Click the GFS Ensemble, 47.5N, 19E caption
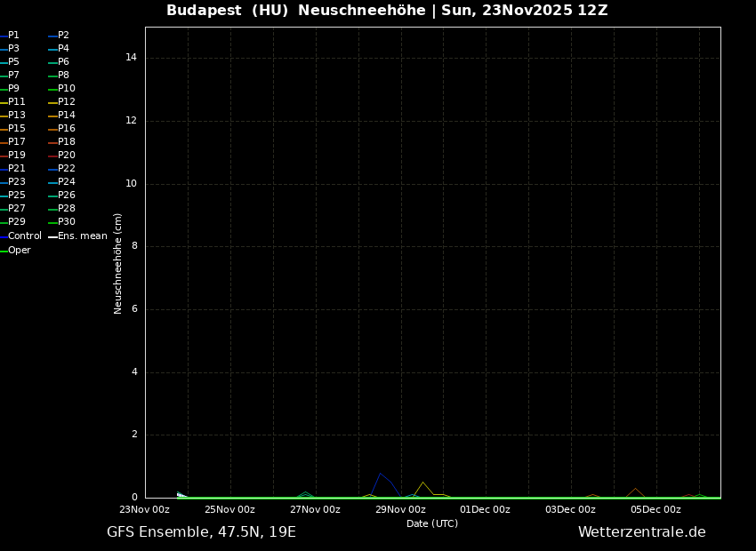 [201, 531]
